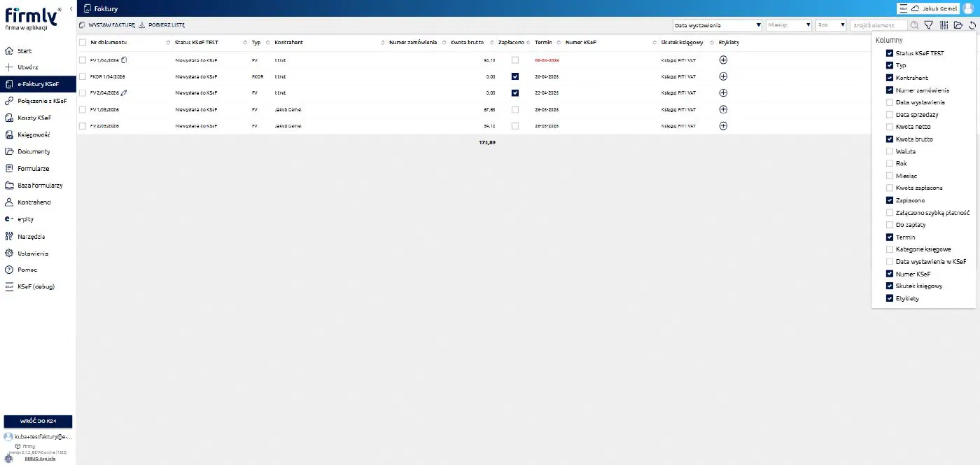Toggle Zapłacono checkbox for FV 1/05/2026
The width and height of the screenshot is (980, 465).
point(515,109)
